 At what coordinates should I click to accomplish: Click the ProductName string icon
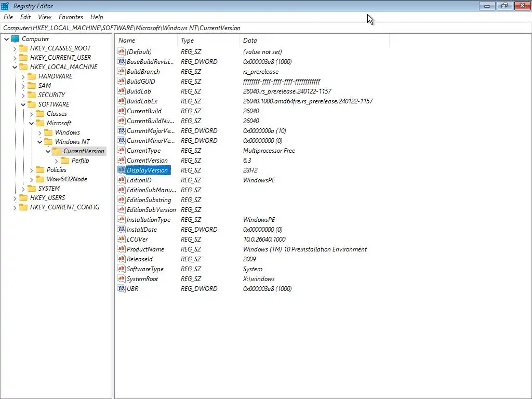click(x=122, y=249)
